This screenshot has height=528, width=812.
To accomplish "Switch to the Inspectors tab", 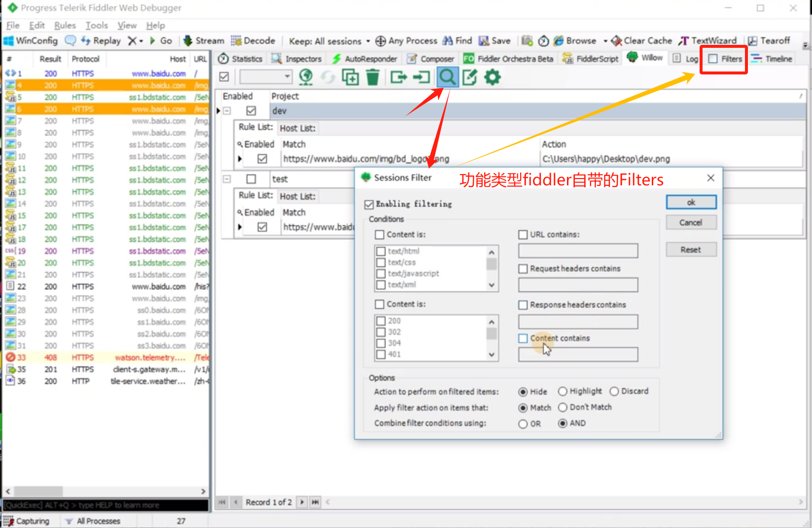I will 297,59.
